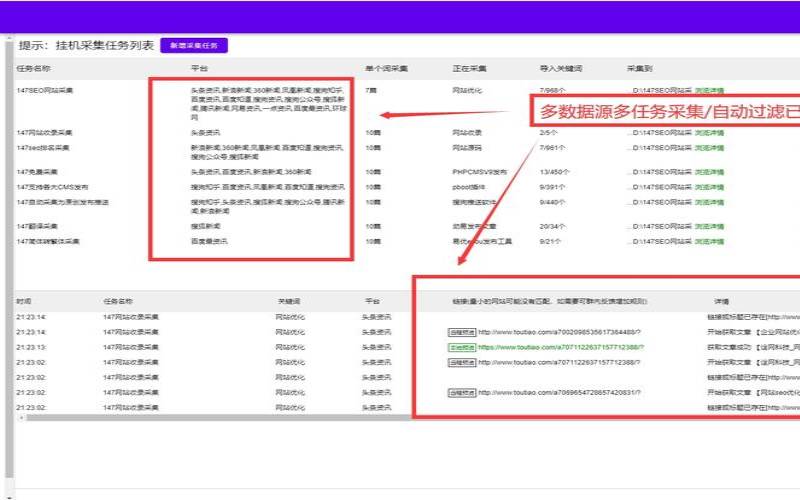Open browse details link for 9/391个 row

coord(709,187)
